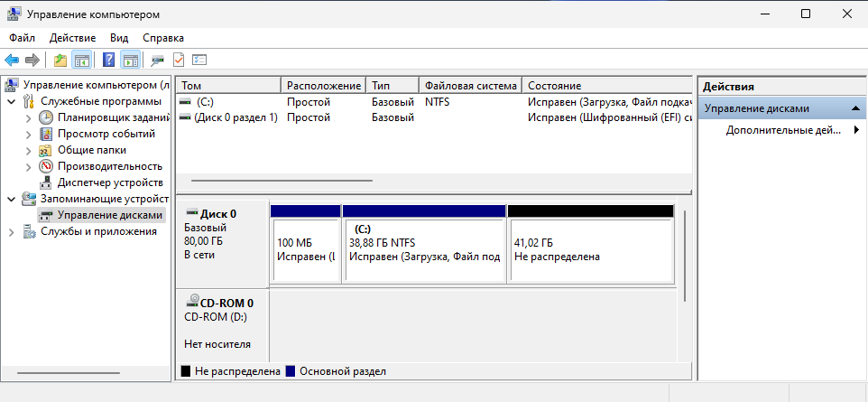This screenshot has height=402, width=868.
Task: Select the (C:) row in the volume list
Action: [x=434, y=102]
